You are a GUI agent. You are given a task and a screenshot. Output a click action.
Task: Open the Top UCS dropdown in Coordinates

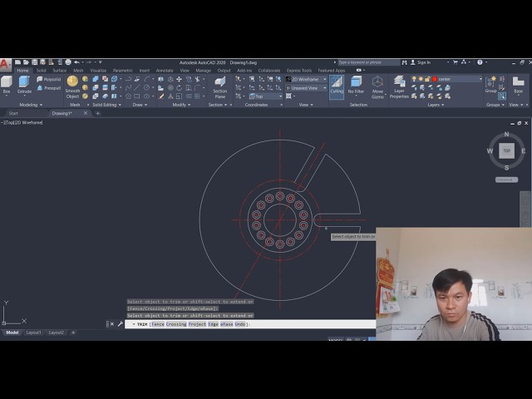[x=266, y=96]
